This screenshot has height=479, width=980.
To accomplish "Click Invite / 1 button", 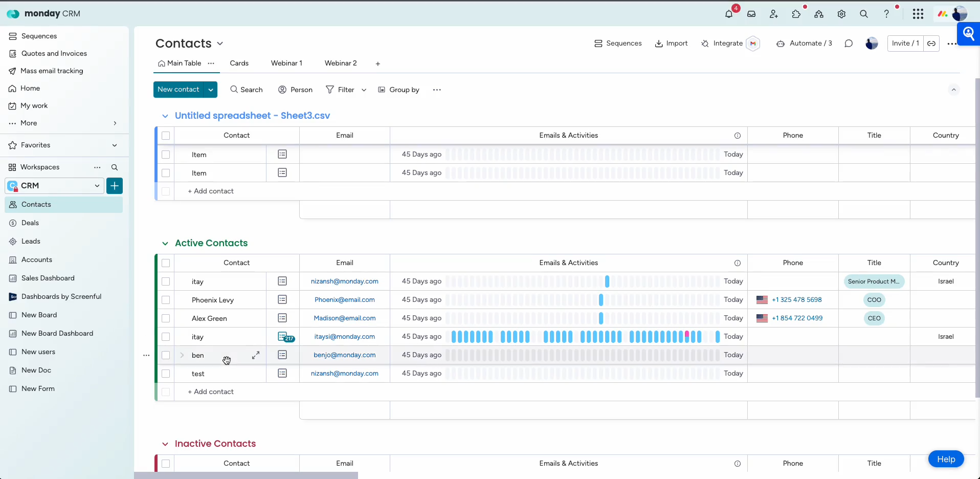I will pyautogui.click(x=905, y=43).
